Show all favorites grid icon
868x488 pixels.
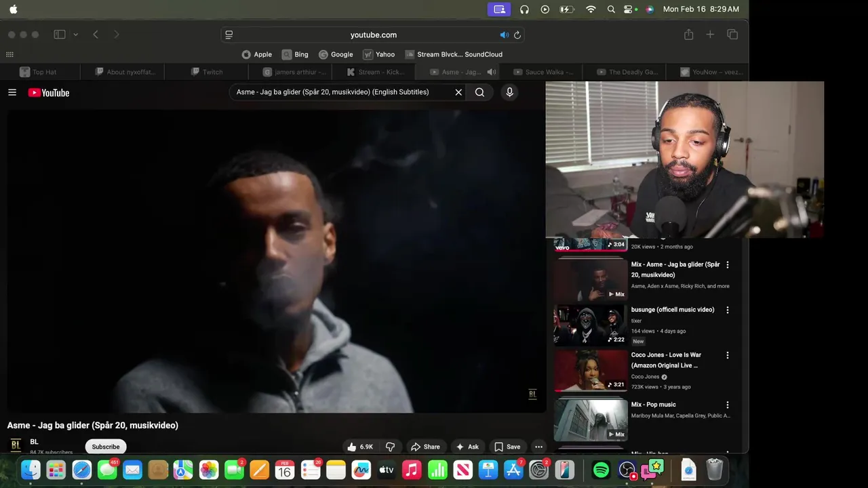click(9, 54)
